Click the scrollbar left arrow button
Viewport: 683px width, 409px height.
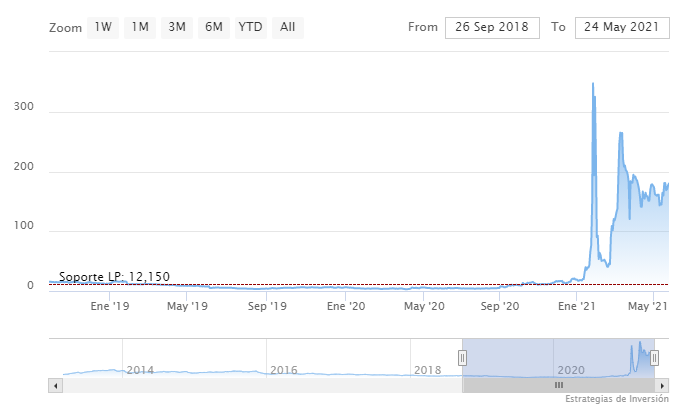click(x=54, y=385)
